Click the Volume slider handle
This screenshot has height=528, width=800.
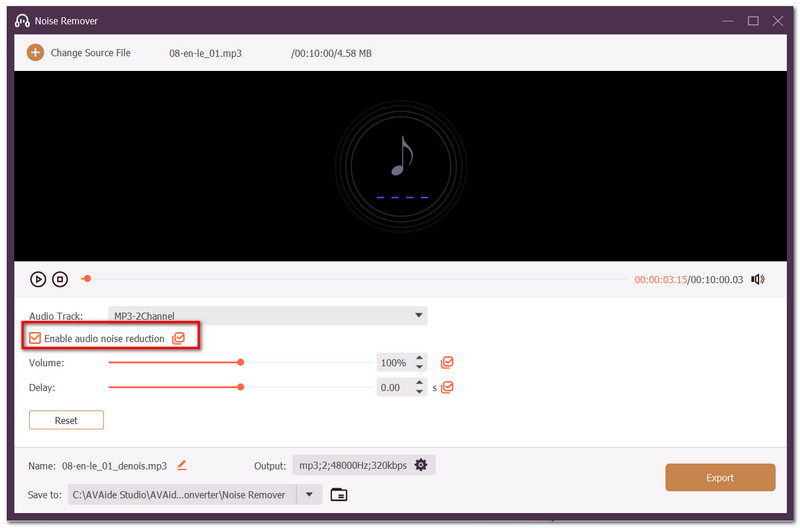point(240,362)
